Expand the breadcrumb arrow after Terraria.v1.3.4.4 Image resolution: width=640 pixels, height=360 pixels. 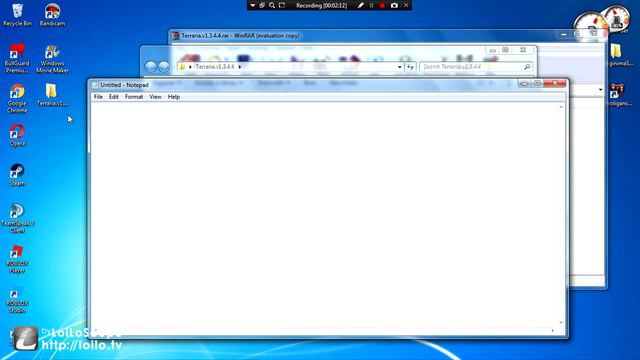pos(240,67)
